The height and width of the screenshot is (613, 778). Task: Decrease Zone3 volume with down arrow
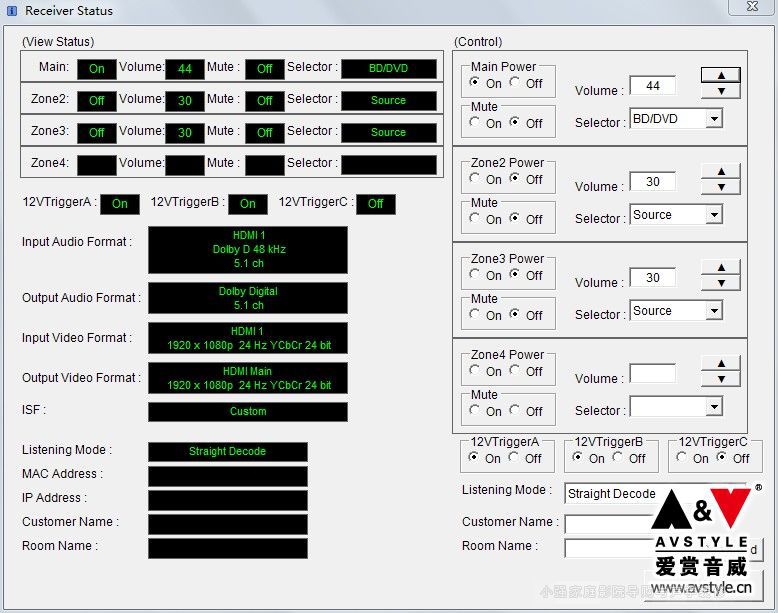[720, 283]
